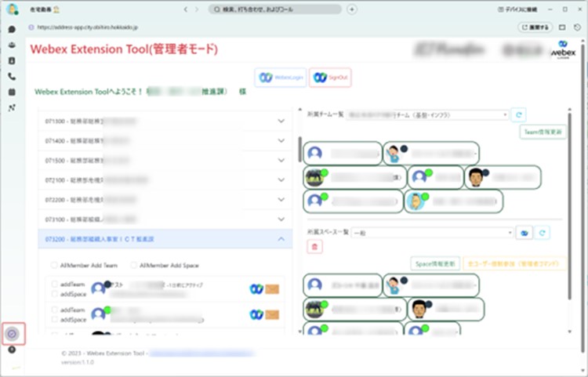Click the Webex icon in the green-status member row
588x377 pixels.
point(256,314)
